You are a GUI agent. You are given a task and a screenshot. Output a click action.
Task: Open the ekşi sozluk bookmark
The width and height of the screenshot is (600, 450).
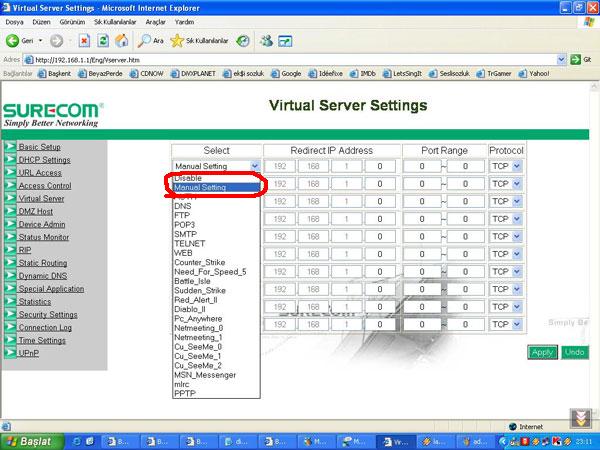pyautogui.click(x=244, y=73)
